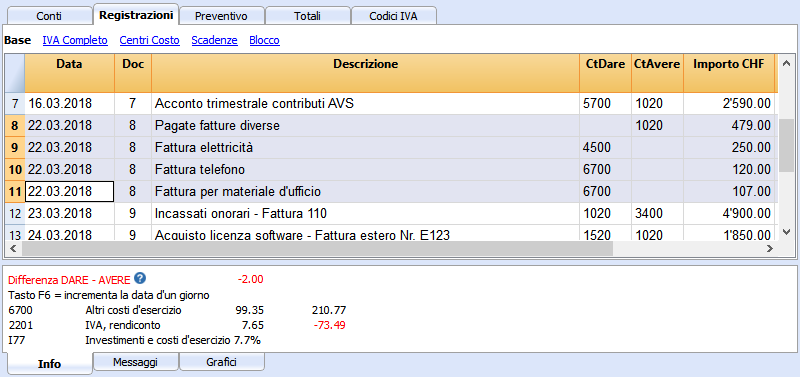
Task: Open the Messaggi tab
Action: coord(135,362)
